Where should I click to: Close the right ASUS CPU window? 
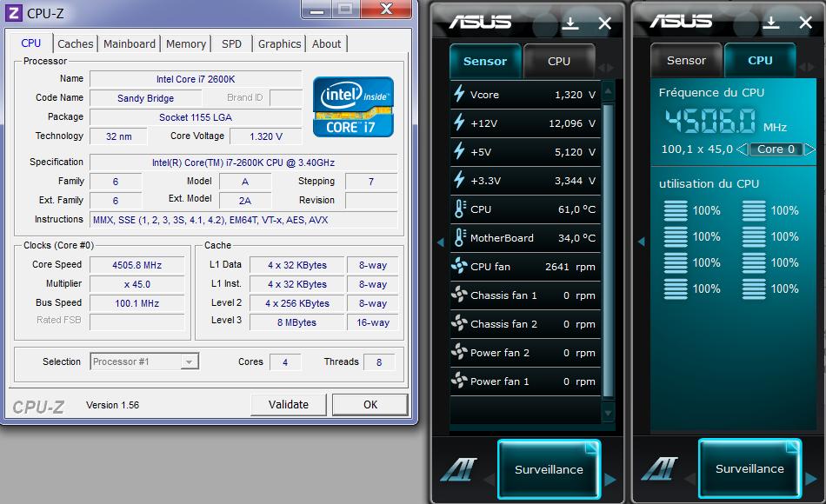pyautogui.click(x=805, y=22)
